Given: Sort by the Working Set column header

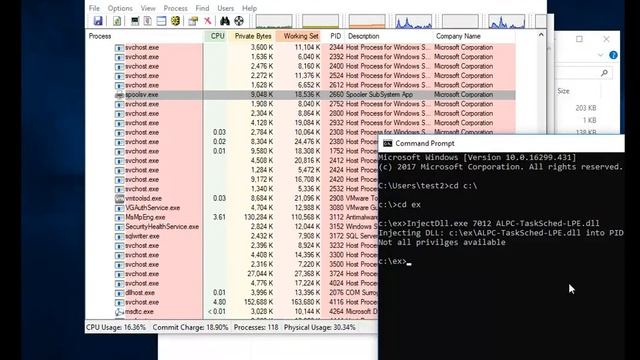Looking at the screenshot, I should point(299,36).
